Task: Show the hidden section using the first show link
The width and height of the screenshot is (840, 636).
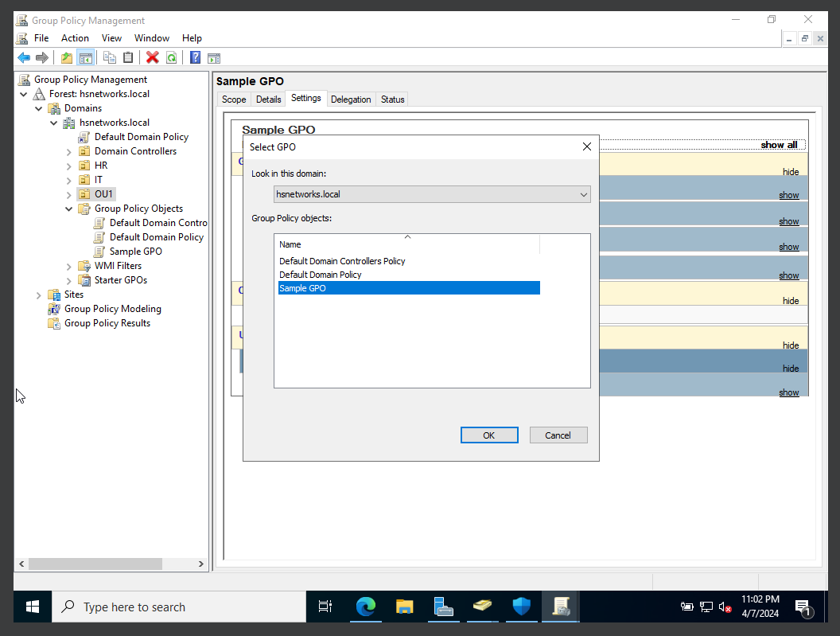Action: pyautogui.click(x=788, y=194)
